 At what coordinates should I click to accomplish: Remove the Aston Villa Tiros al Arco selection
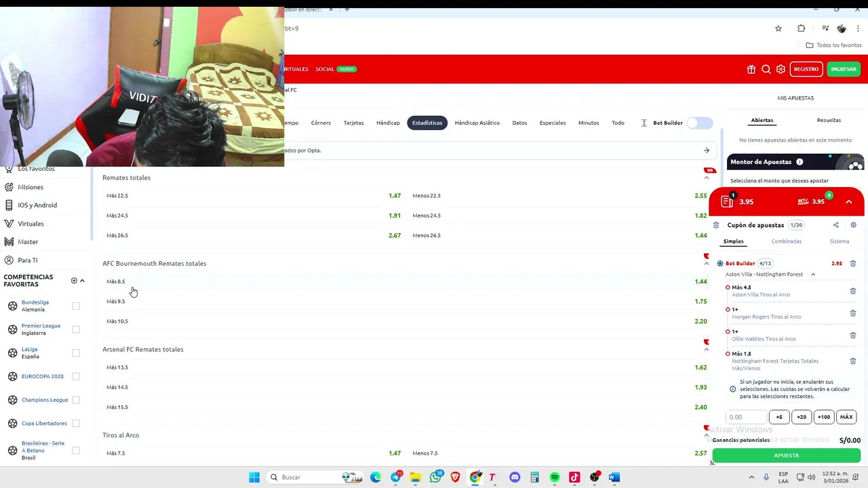point(853,291)
